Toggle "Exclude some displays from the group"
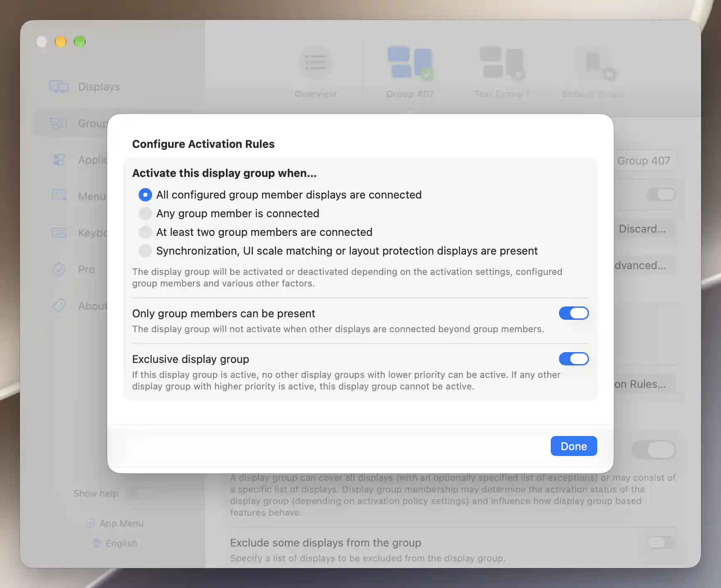721x588 pixels. (x=661, y=542)
